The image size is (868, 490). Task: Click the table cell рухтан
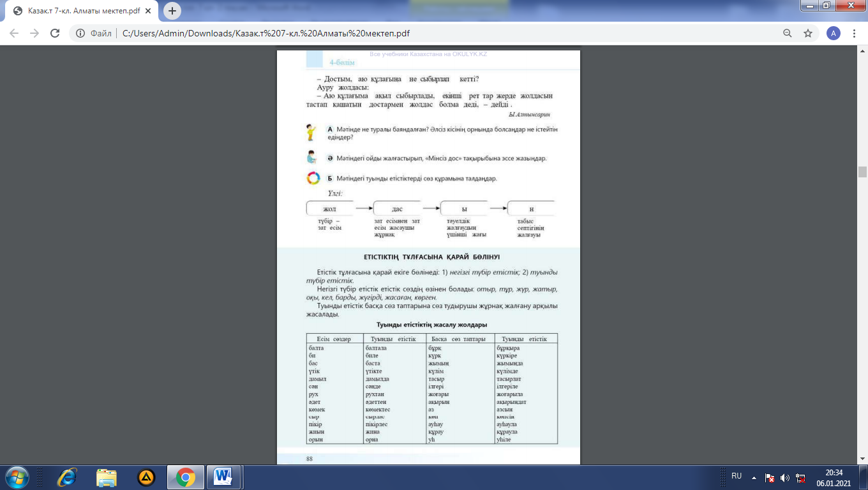pyautogui.click(x=375, y=394)
